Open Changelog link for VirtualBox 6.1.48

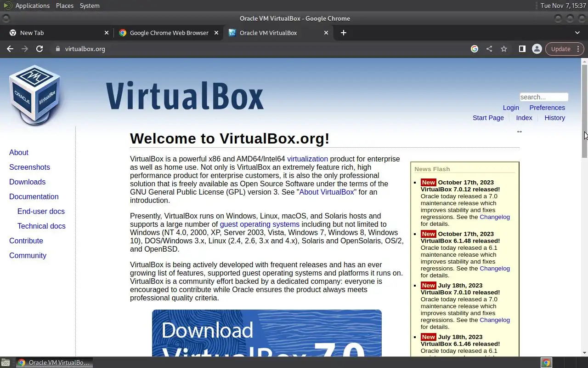[495, 268]
